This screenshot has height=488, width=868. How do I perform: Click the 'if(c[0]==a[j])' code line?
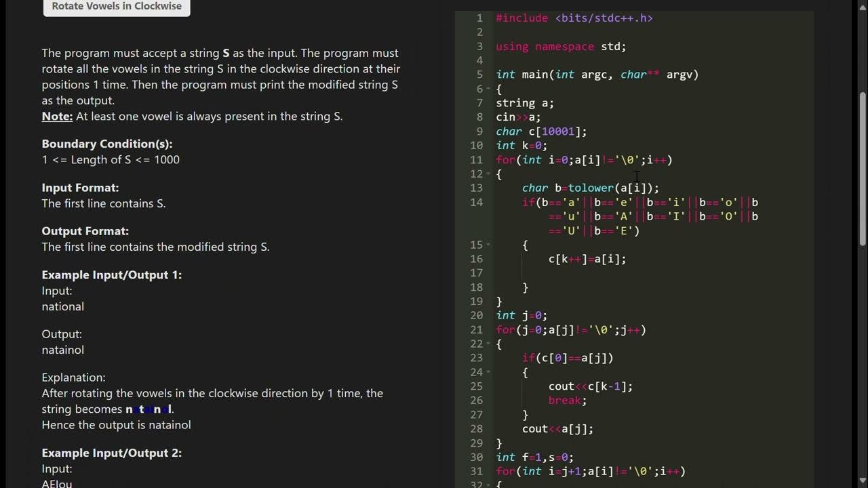click(568, 358)
